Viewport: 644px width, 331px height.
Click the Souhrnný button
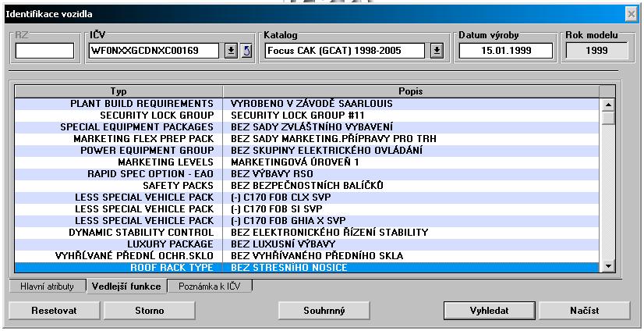click(x=324, y=310)
